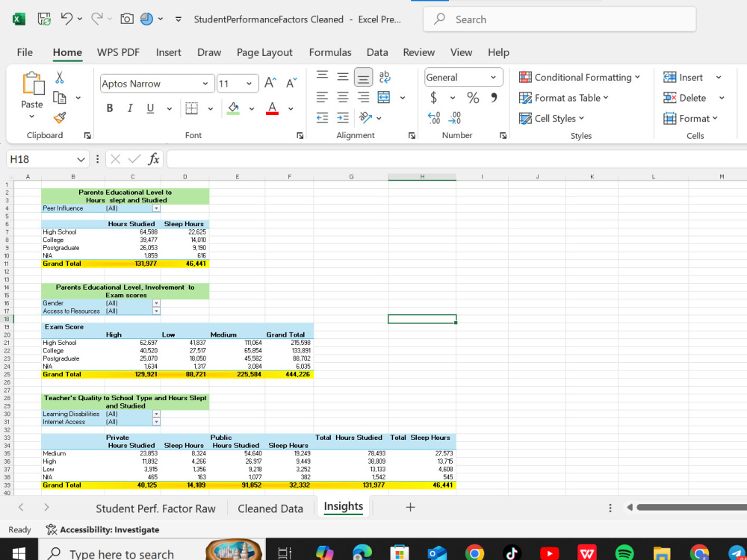Image resolution: width=747 pixels, height=560 pixels.
Task: Click the AutoSave/Save icon in title bar
Action: (x=44, y=19)
